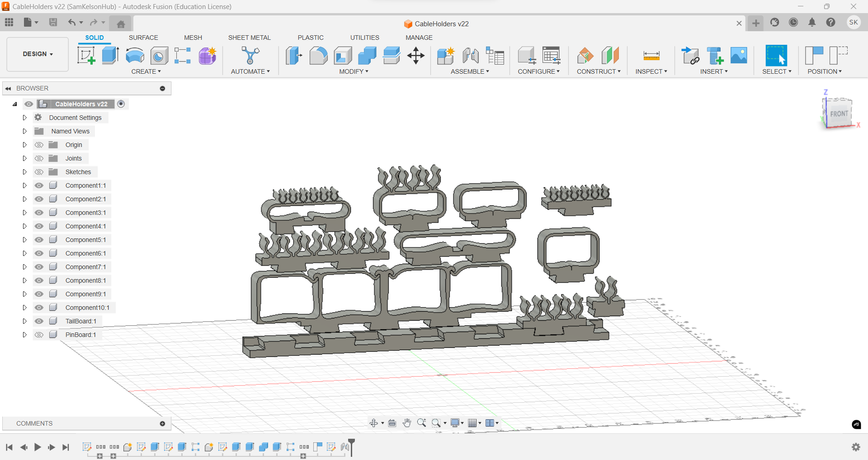Click the Insert Derive icon
Viewport: 868px width, 460px height.
click(x=690, y=56)
